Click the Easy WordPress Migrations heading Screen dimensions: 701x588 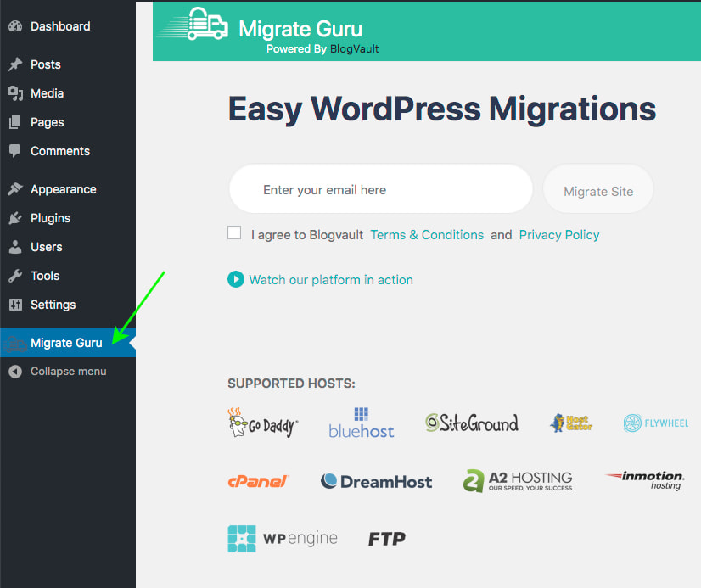pos(441,109)
